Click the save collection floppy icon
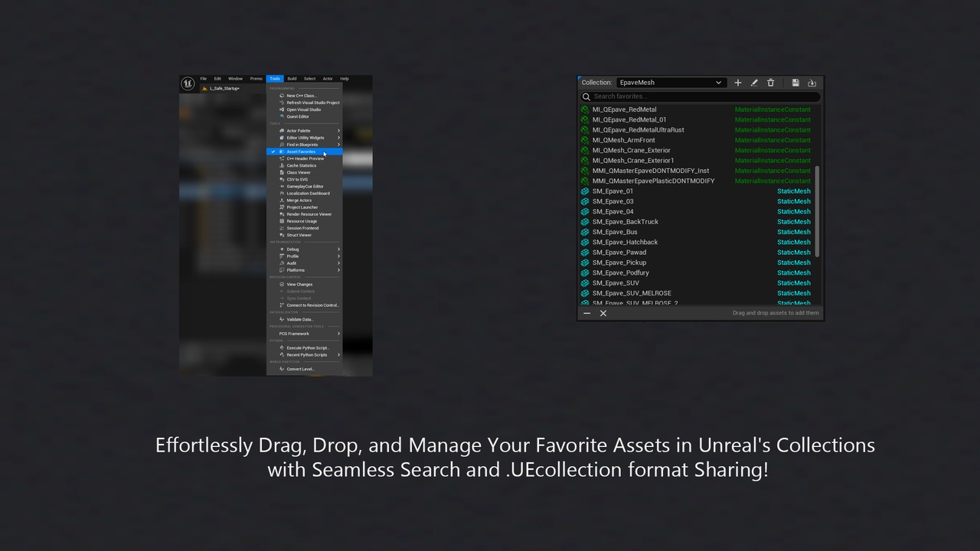Viewport: 980px width, 551px height. pos(795,83)
